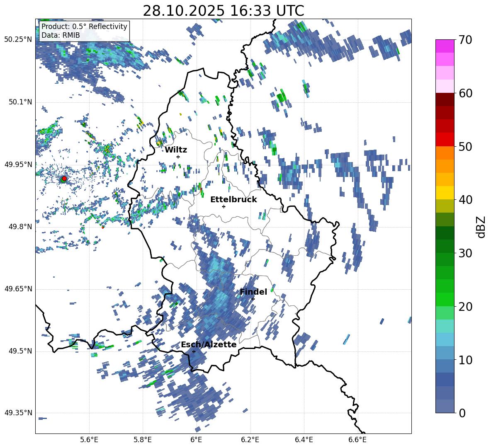491x448 pixels.
Task: Click the 5.8°E longitude label
Action: pyautogui.click(x=143, y=440)
